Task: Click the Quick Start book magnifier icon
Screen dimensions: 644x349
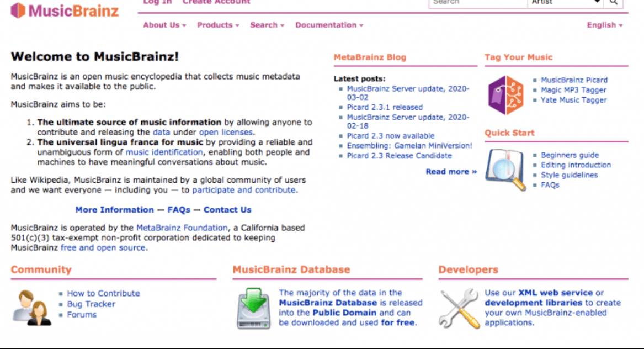Action: coord(505,170)
